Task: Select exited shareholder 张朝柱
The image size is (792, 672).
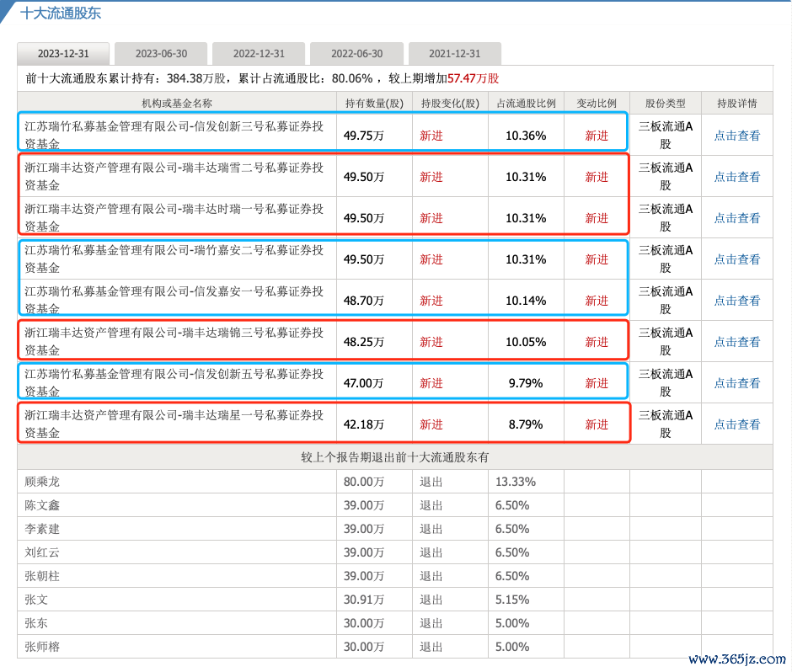Action: [x=42, y=576]
